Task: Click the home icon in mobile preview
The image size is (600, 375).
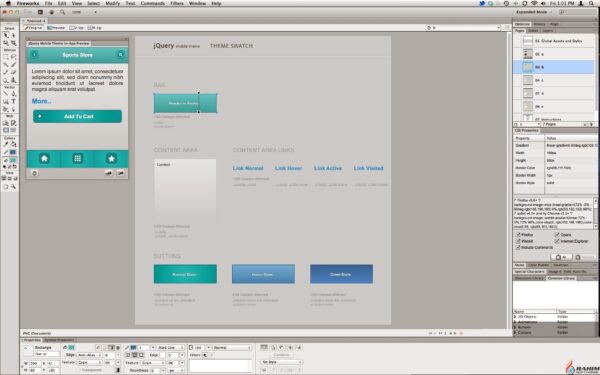Action: point(44,158)
